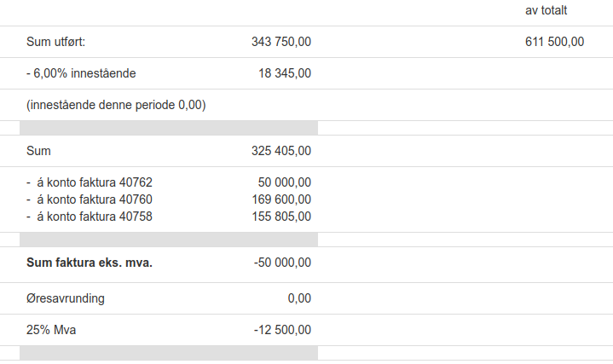Click the amount 169 600,00
Image resolution: width=613 pixels, height=364 pixels.
pyautogui.click(x=281, y=199)
